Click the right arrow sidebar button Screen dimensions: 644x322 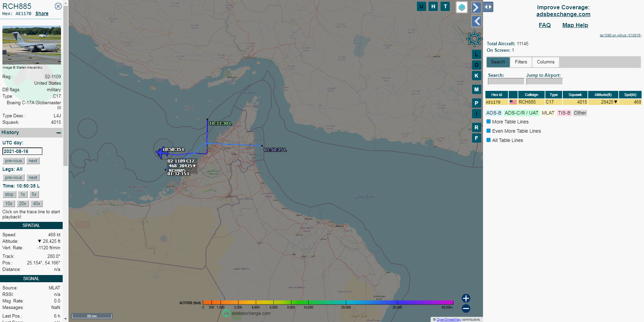[476, 7]
